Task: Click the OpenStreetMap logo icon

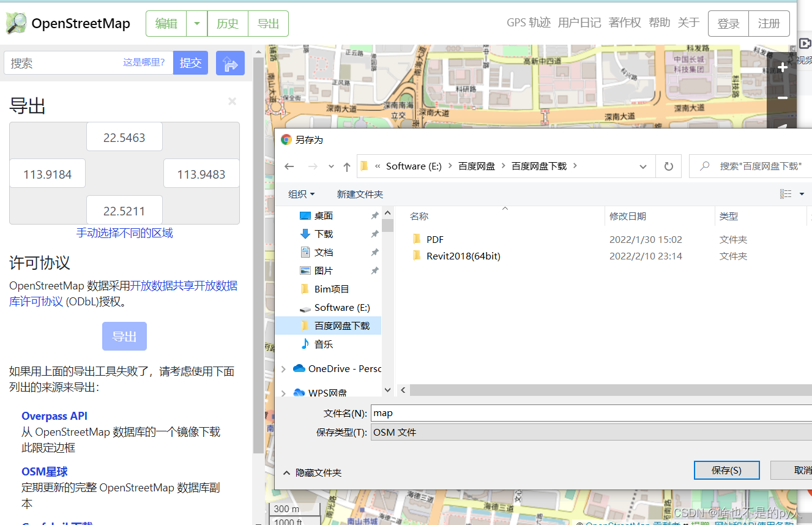Action: coord(17,23)
